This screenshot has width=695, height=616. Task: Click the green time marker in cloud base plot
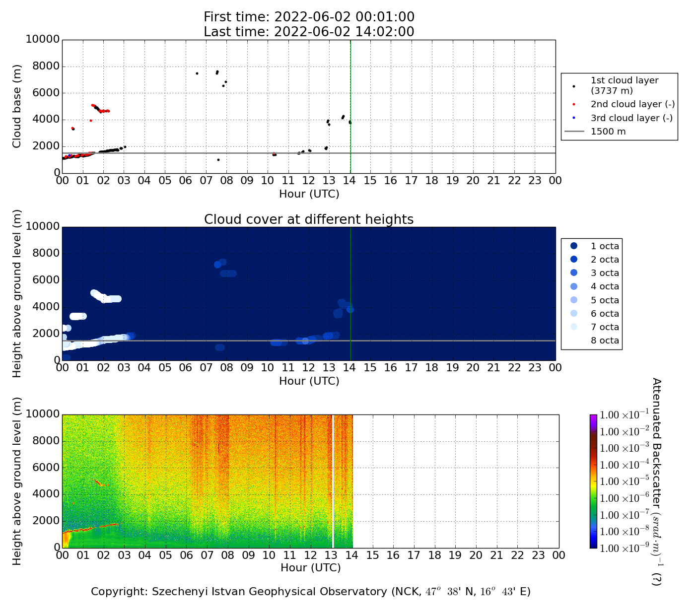pos(350,106)
